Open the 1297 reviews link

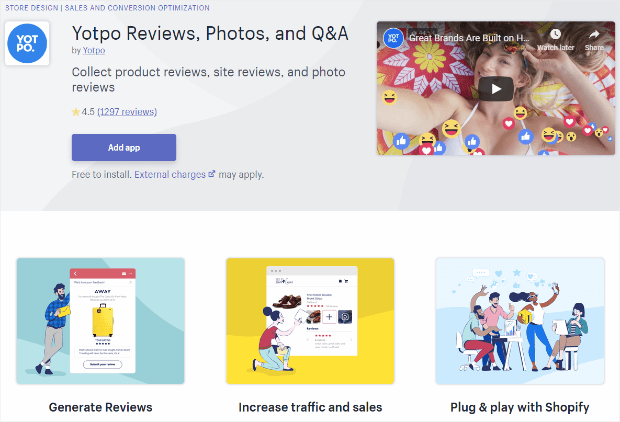(127, 112)
